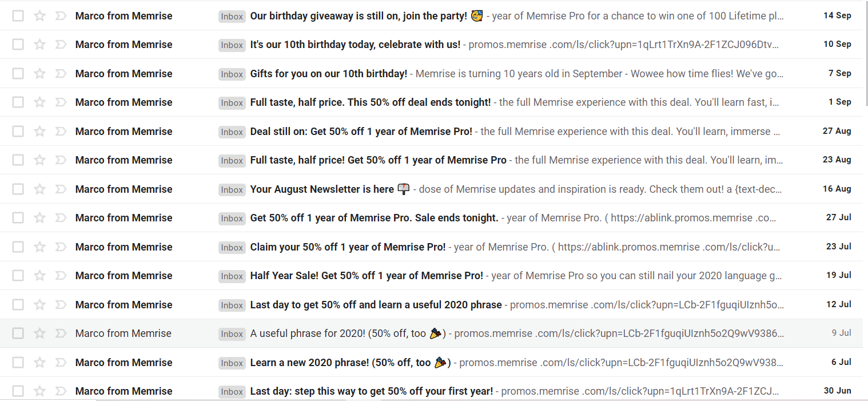Screen dimensions: 868x401
Task: Select the 14 Sep birthday giveaway email checkbox
Action: click(18, 16)
